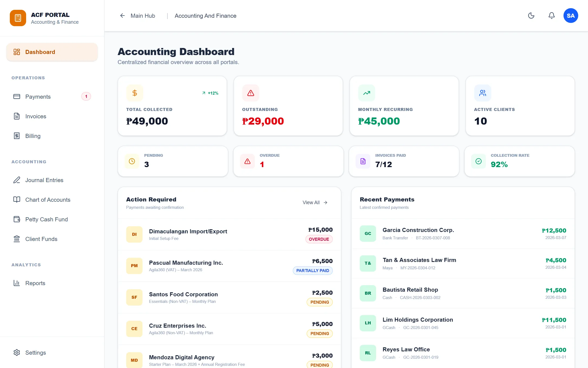The width and height of the screenshot is (588, 368).
Task: Open Lim Holdings Corporation payment
Action: (463, 323)
